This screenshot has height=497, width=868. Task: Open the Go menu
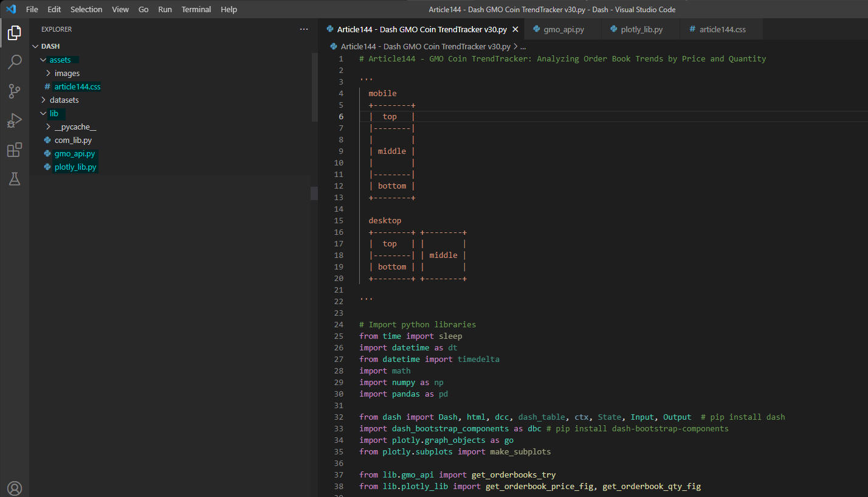[143, 9]
